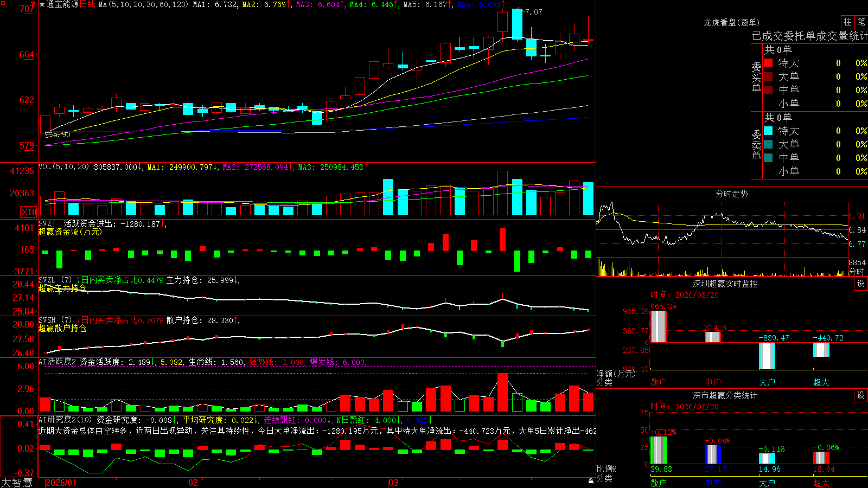868x488 pixels.
Task: Switch to 柱 bar display mode
Action: (847, 22)
